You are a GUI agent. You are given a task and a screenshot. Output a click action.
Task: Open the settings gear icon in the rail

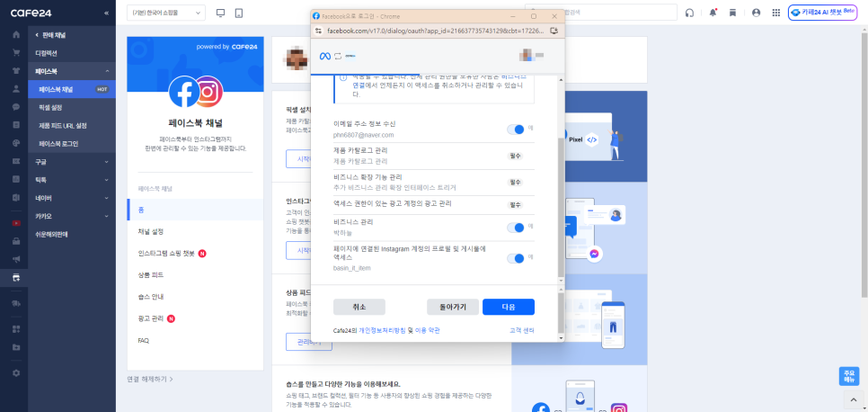tap(16, 373)
